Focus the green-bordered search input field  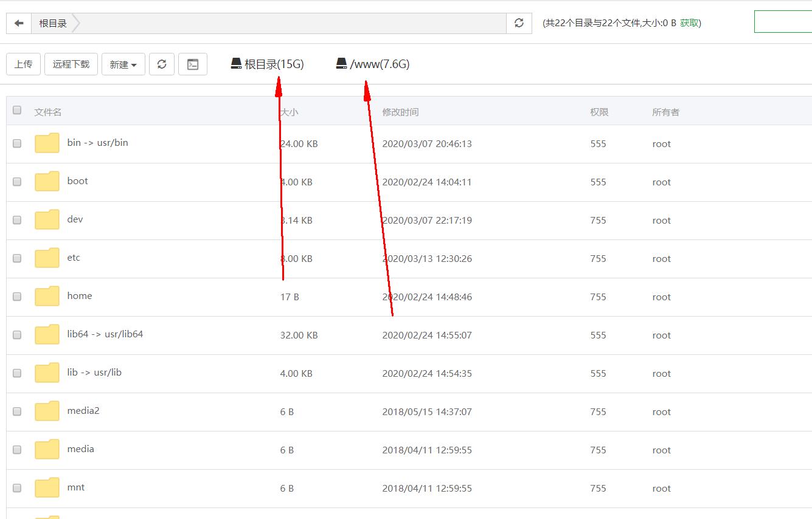[782, 22]
